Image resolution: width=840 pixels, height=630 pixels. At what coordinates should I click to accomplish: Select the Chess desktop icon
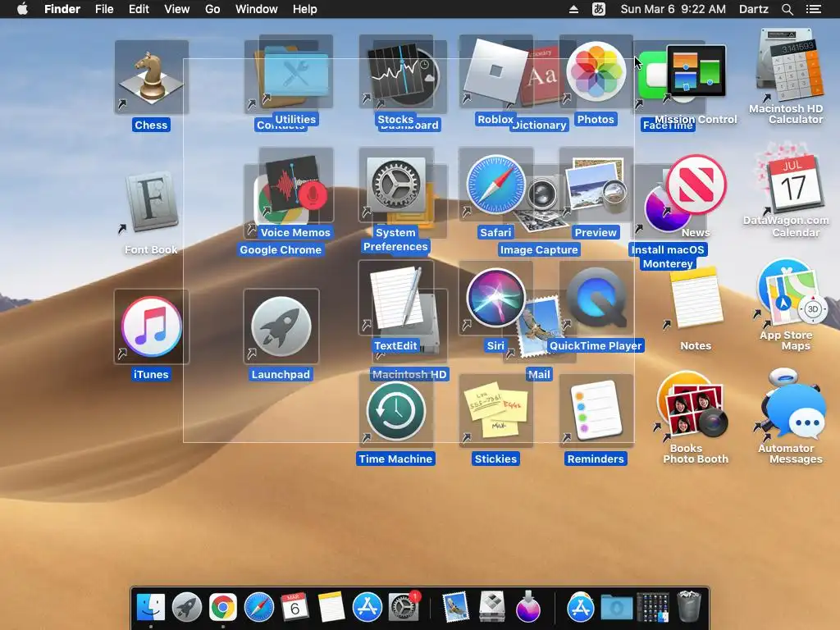pos(152,78)
